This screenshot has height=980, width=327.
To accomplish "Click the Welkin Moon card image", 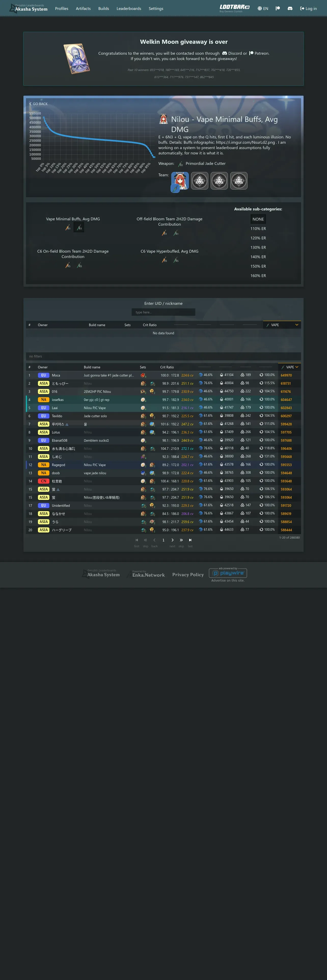I will click(76, 59).
